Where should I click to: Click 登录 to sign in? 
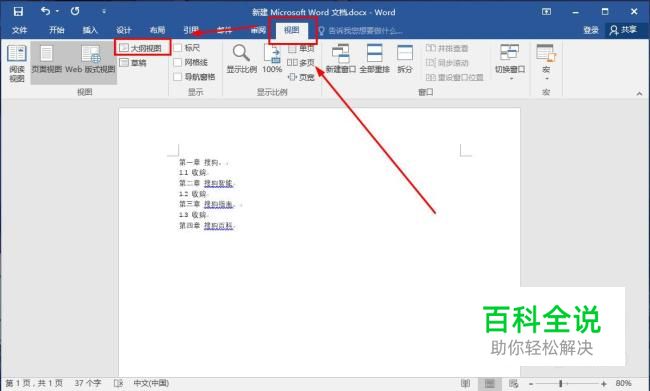[591, 30]
